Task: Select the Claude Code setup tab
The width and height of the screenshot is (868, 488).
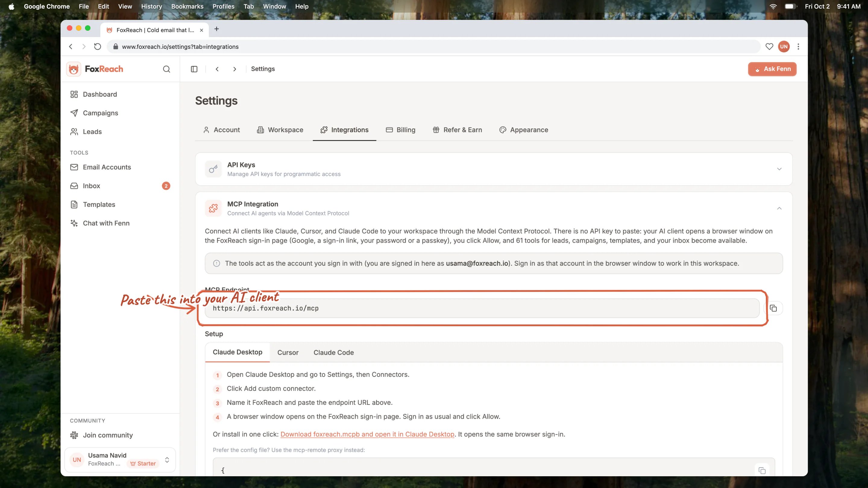Action: [334, 353]
